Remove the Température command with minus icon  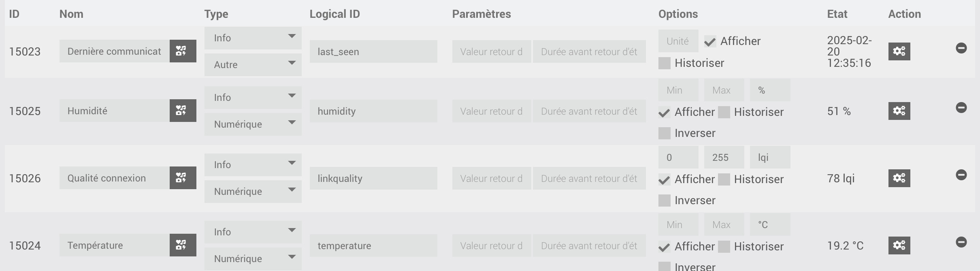[961, 242]
